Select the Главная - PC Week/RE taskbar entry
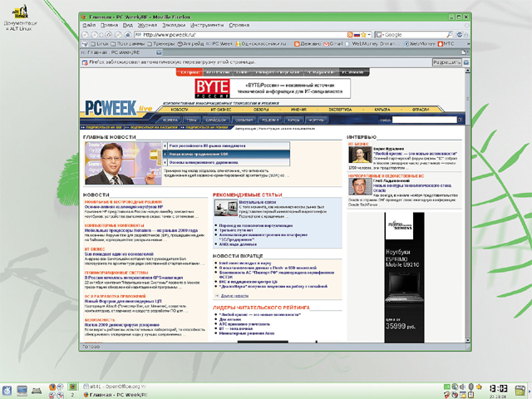Screen dimensions: 532x399 [115, 395]
